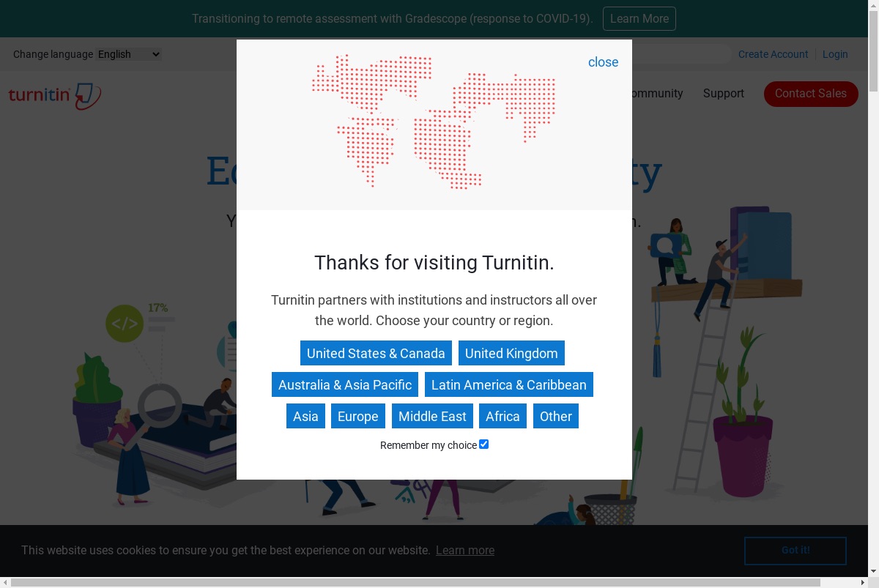Viewport: 879px width, 588px height.
Task: Click the vertical scrollbar up arrow
Action: tap(873, 6)
